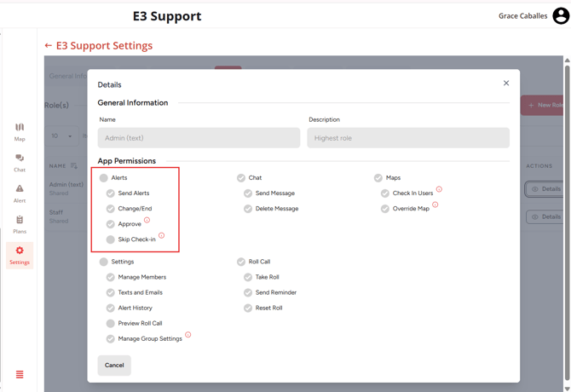This screenshot has height=392, width=571.
Task: Uncheck the Send Message permission
Action: coord(248,193)
